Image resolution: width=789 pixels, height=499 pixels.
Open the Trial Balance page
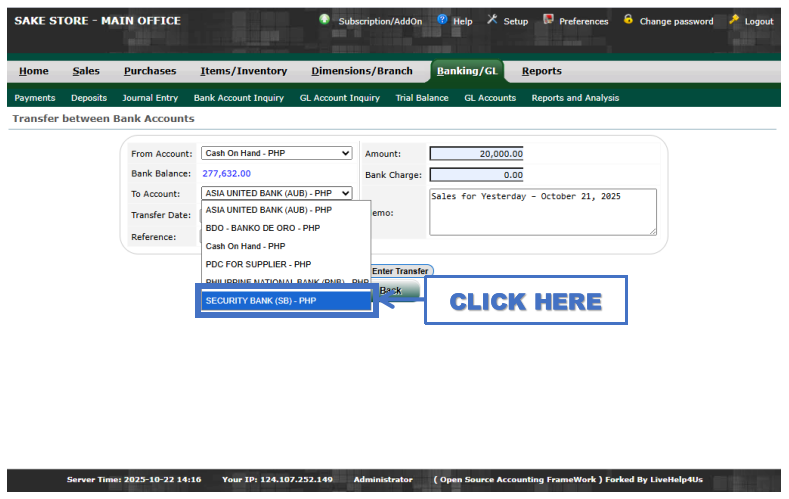(422, 98)
